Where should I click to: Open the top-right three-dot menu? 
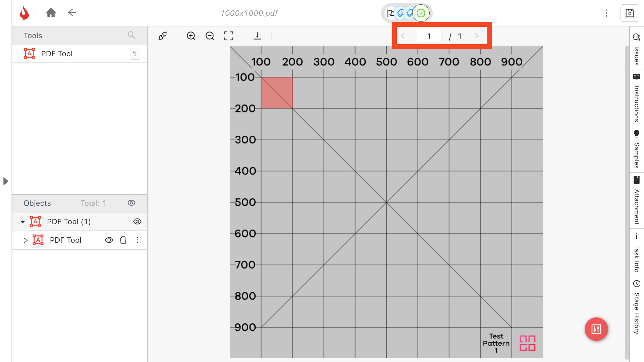click(606, 13)
